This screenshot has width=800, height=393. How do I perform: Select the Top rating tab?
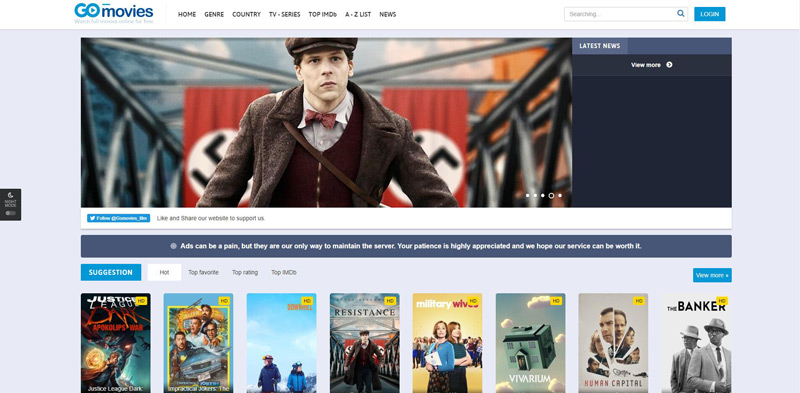(245, 273)
